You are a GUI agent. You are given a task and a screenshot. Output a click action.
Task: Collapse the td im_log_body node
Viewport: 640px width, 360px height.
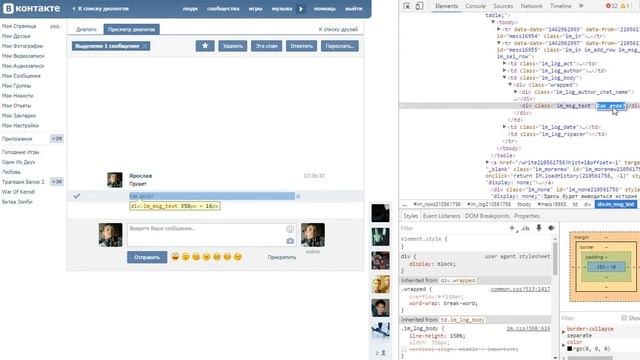pos(504,78)
